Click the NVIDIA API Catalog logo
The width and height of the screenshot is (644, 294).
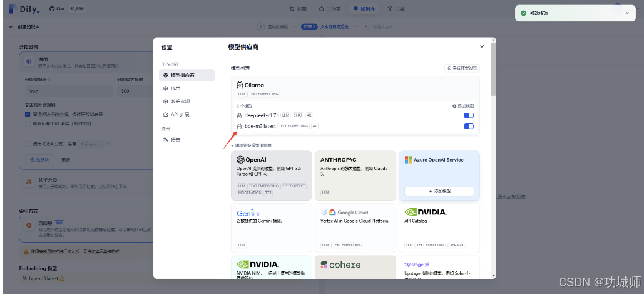[x=426, y=212]
